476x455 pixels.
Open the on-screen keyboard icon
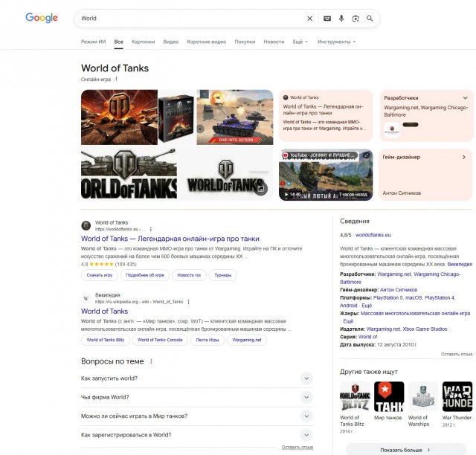[327, 19]
